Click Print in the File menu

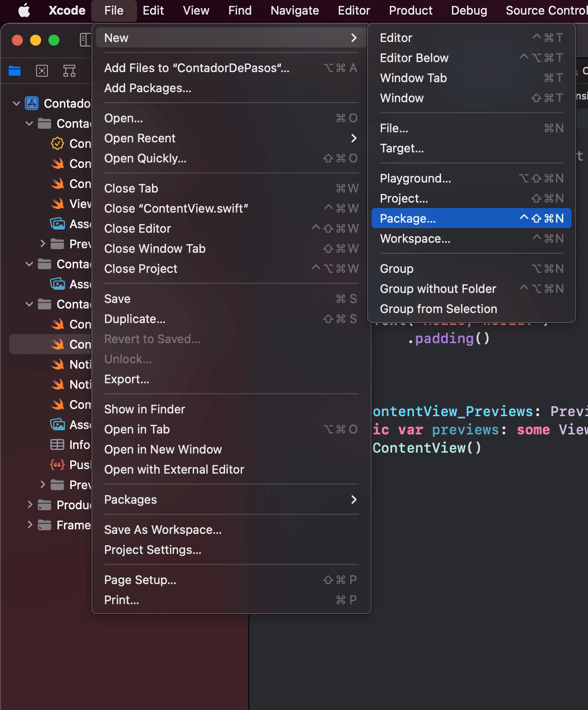(231, 600)
